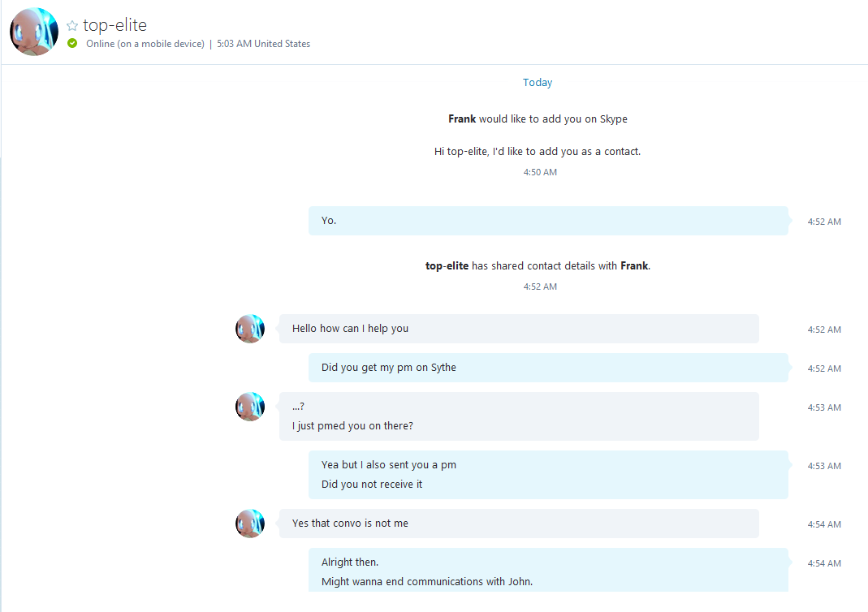Click avatar beside "I just pmed you on there?"
This screenshot has height=612, width=868.
tap(250, 407)
